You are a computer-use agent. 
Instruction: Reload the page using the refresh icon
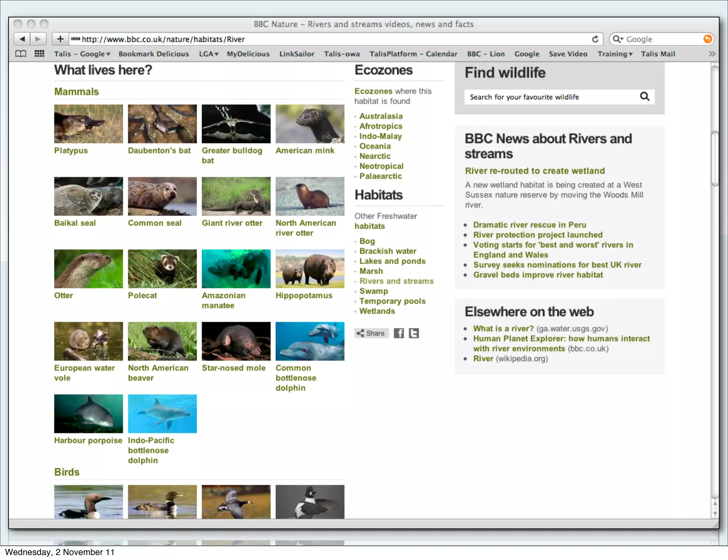(x=595, y=39)
